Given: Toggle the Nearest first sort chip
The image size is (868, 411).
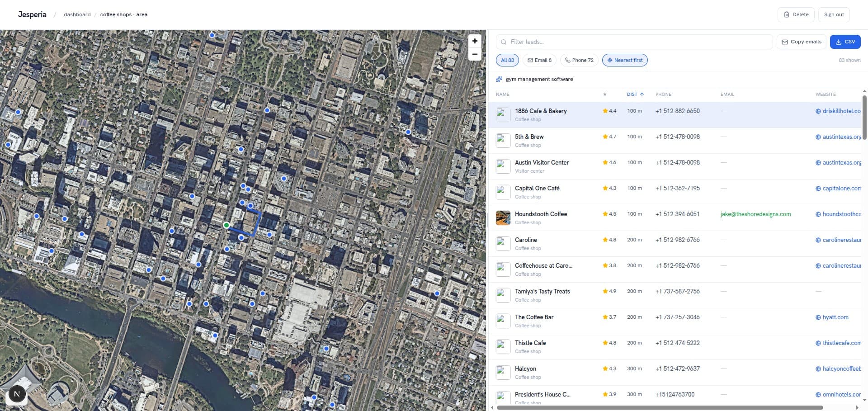Looking at the screenshot, I should pyautogui.click(x=625, y=60).
